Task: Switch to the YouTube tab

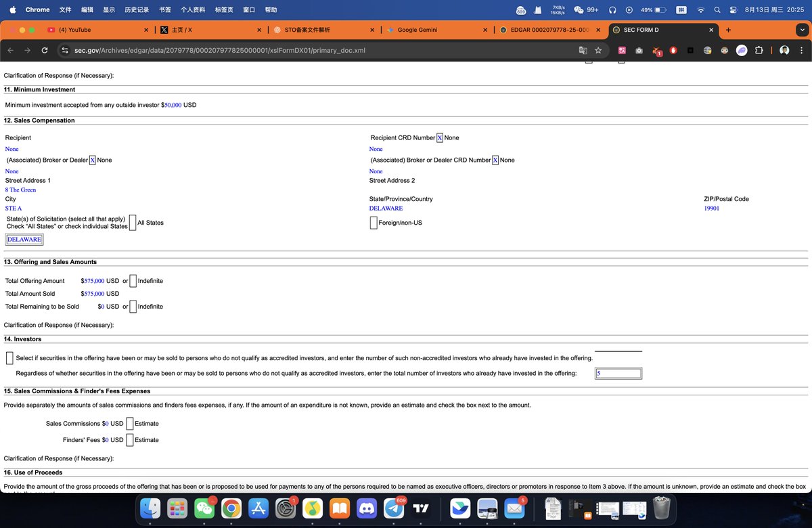Action: coord(99,30)
